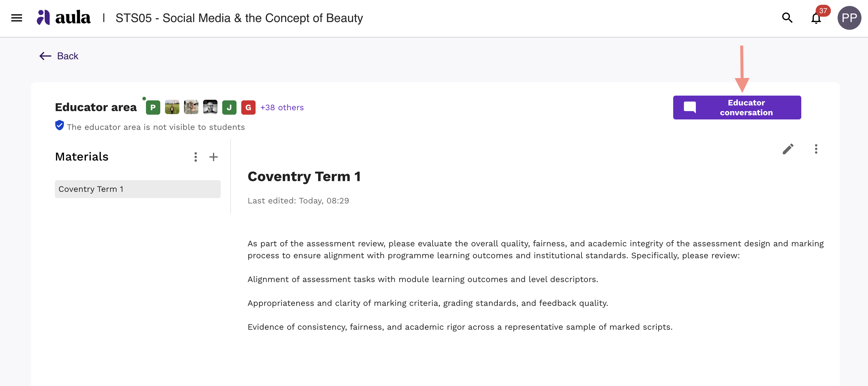
Task: Click the STS05 Social Media course title
Action: (x=239, y=18)
